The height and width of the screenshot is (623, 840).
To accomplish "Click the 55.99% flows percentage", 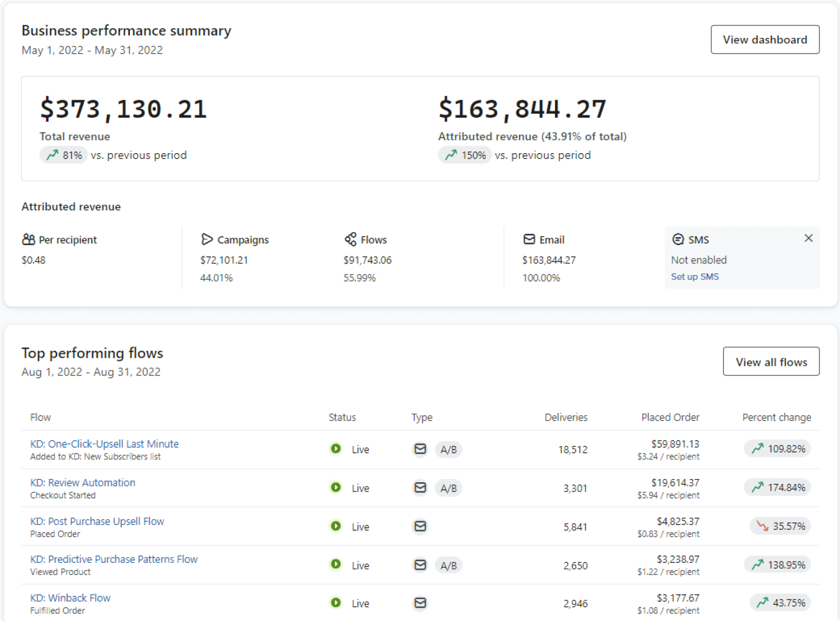I will [x=360, y=278].
